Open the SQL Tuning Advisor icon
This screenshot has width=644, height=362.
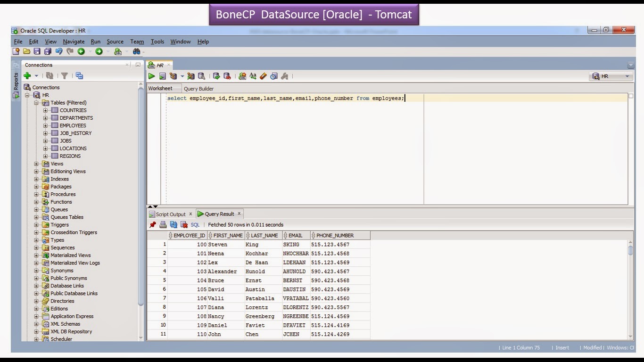coord(201,76)
